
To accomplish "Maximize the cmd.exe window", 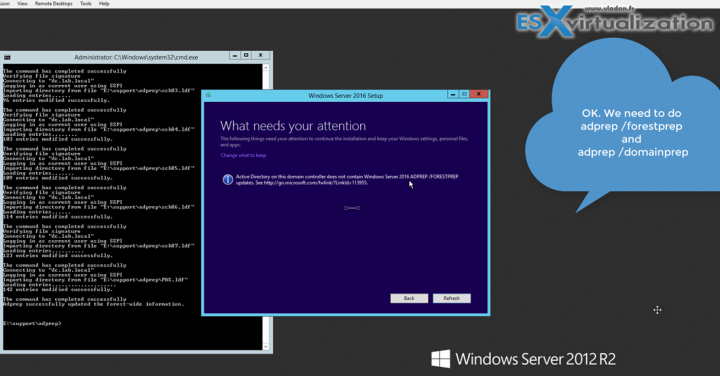I will 246,56.
